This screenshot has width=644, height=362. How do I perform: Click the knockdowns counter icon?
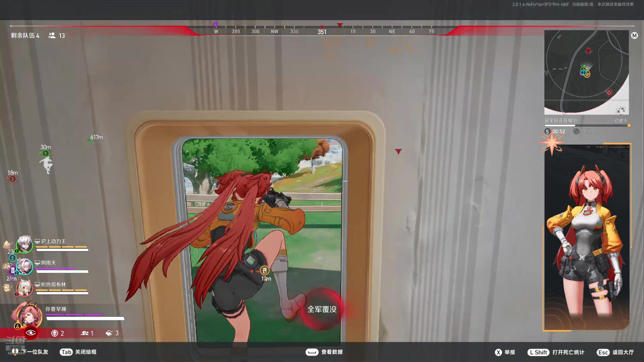coord(85,333)
